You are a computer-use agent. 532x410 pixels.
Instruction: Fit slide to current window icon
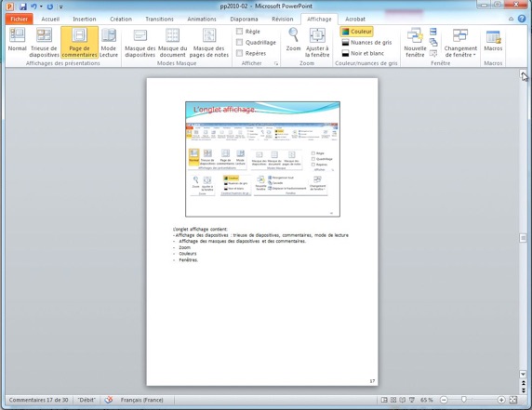513,400
